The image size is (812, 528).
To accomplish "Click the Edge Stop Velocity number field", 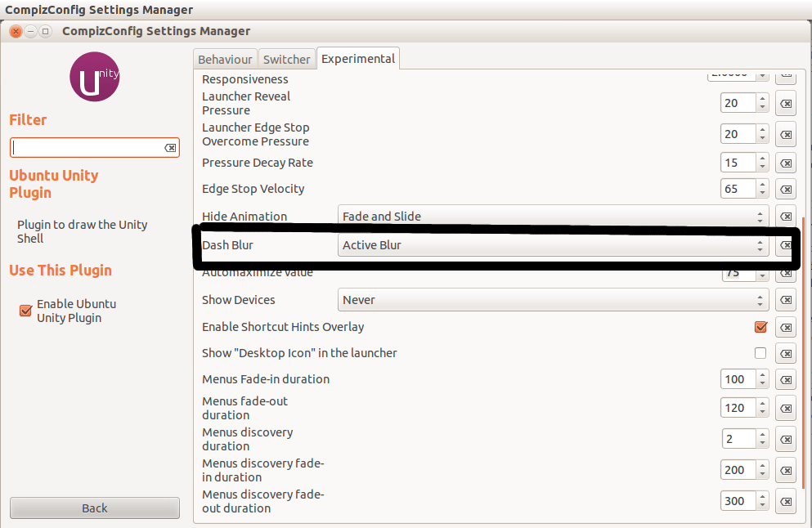I will (x=738, y=189).
